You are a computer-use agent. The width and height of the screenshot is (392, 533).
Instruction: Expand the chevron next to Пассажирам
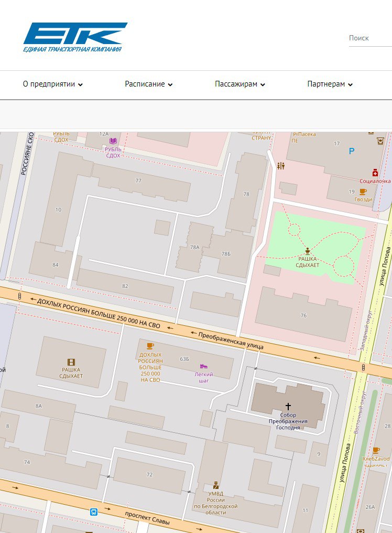pos(263,84)
